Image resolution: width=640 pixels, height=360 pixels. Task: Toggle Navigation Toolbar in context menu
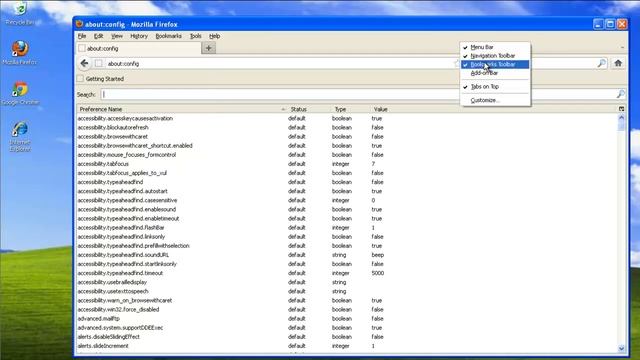pos(496,56)
